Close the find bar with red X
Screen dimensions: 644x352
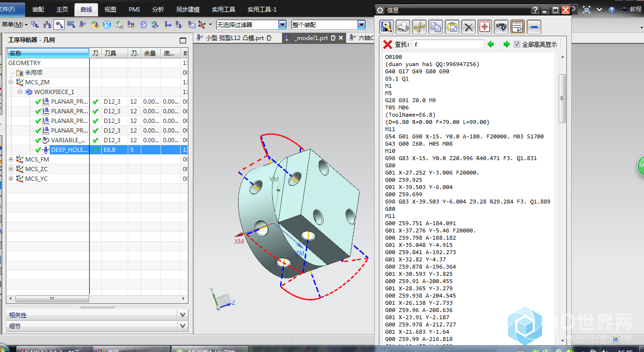[387, 44]
